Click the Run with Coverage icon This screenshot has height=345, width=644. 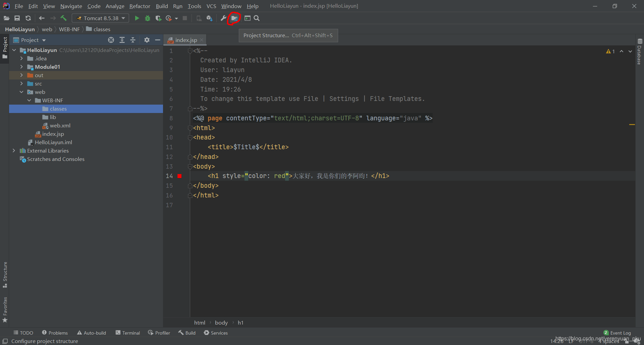[158, 18]
